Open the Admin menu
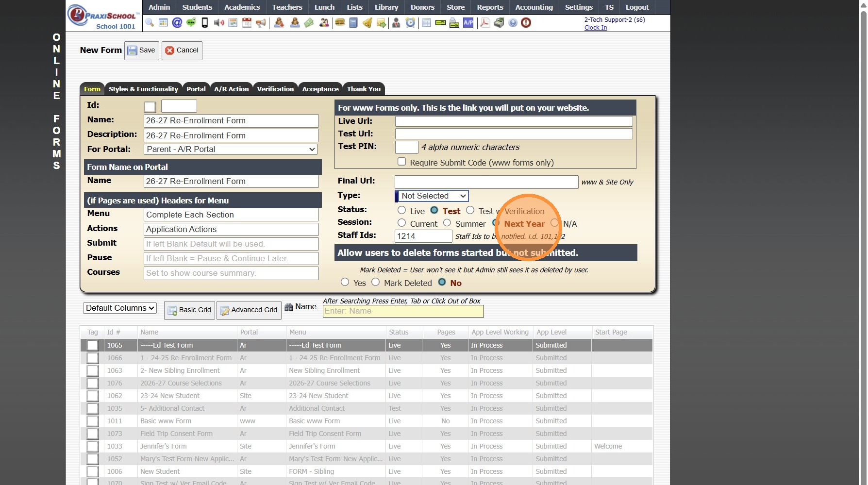The width and height of the screenshot is (868, 485). pyautogui.click(x=159, y=7)
